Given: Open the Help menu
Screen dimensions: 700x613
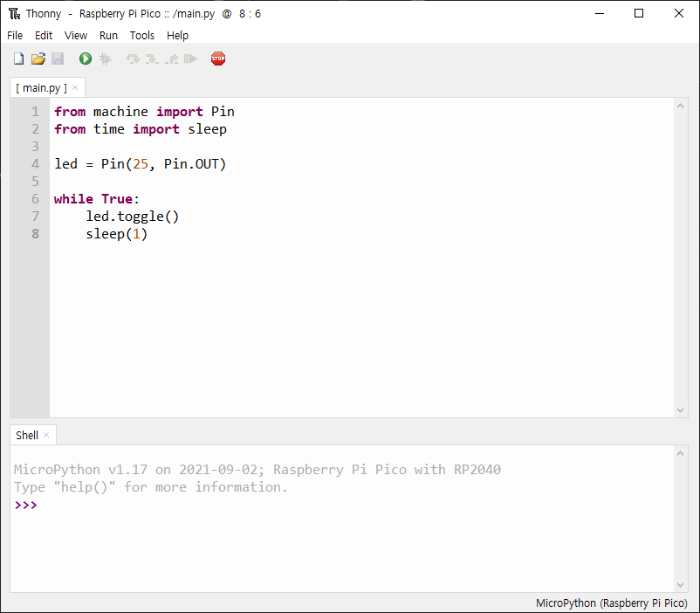Looking at the screenshot, I should pyautogui.click(x=178, y=35).
